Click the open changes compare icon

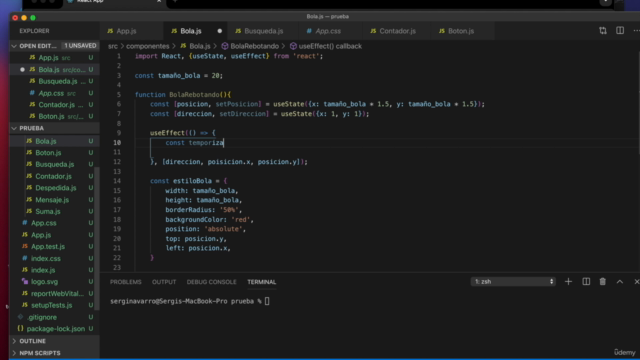(603, 31)
